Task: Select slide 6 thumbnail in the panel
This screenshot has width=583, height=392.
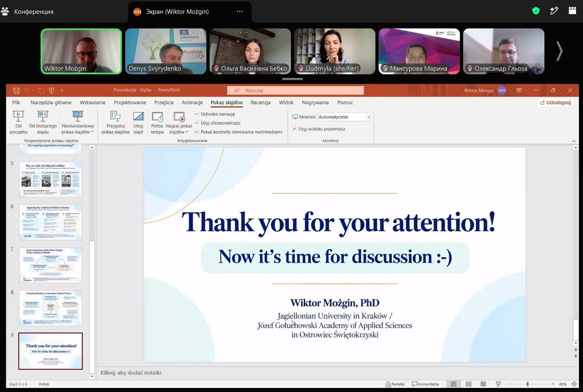Action: tap(51, 222)
